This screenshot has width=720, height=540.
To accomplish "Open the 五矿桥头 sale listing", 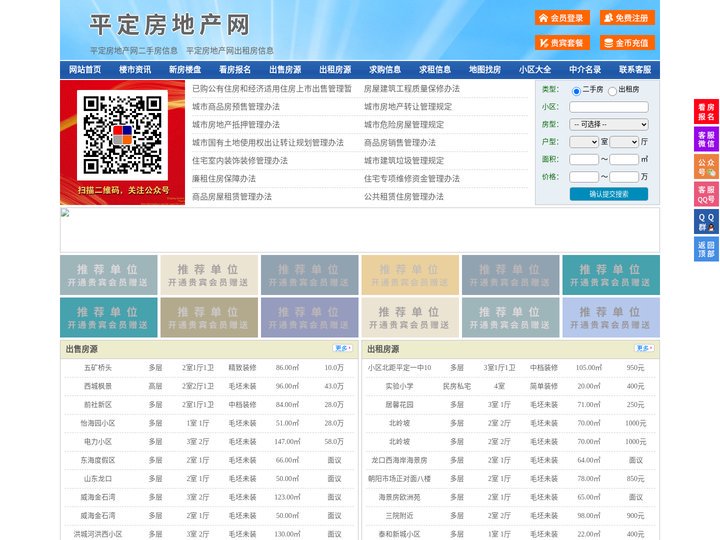I will pos(98,368).
